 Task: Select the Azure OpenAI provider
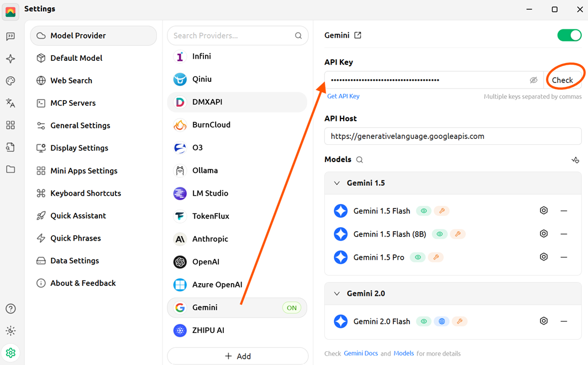click(x=237, y=285)
